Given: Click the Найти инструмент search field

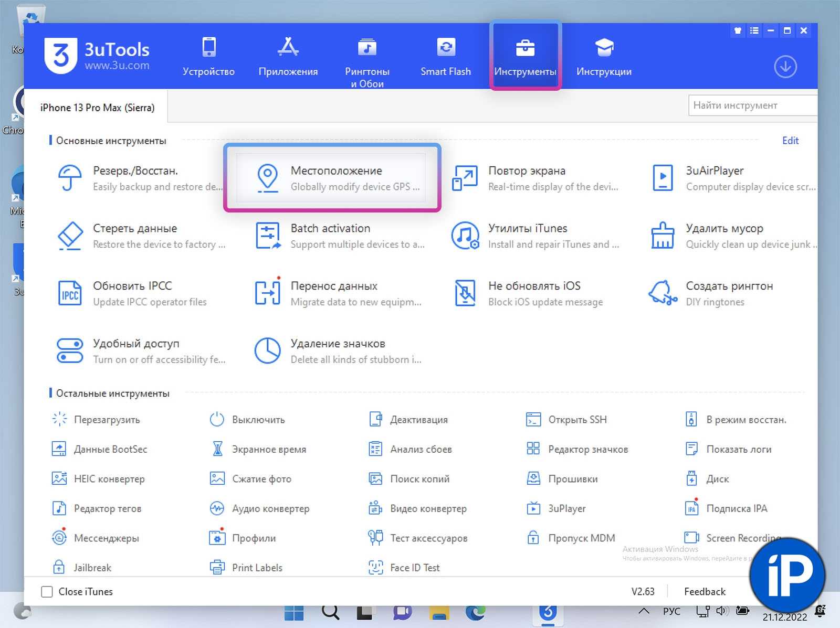Looking at the screenshot, I should 753,105.
